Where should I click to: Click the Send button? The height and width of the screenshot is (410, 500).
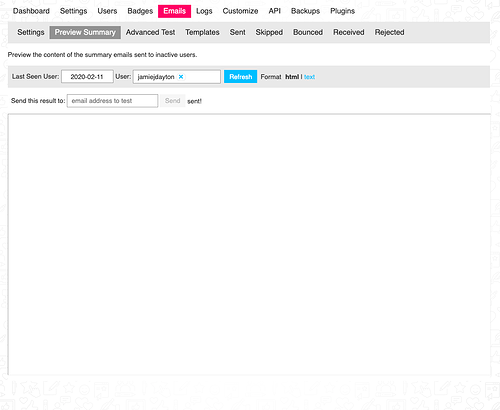click(x=172, y=101)
